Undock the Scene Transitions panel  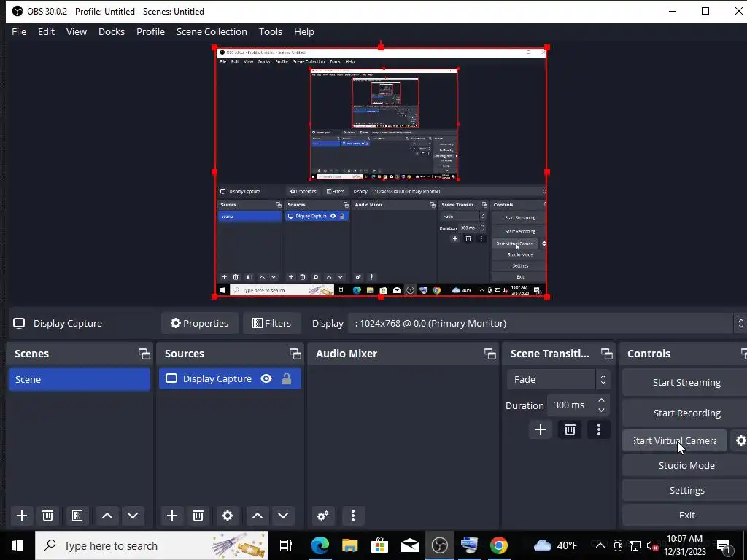coord(606,354)
